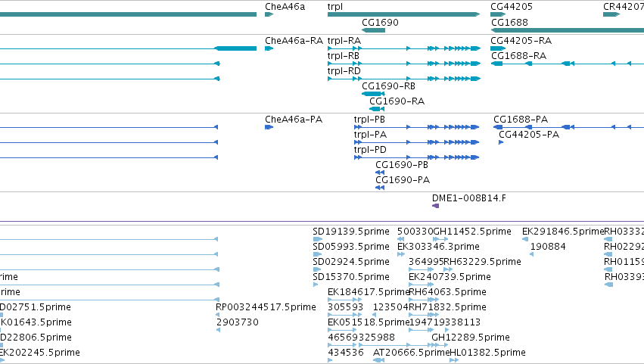Click the 305593 feature label
The image size is (644, 364).
pos(345,307)
